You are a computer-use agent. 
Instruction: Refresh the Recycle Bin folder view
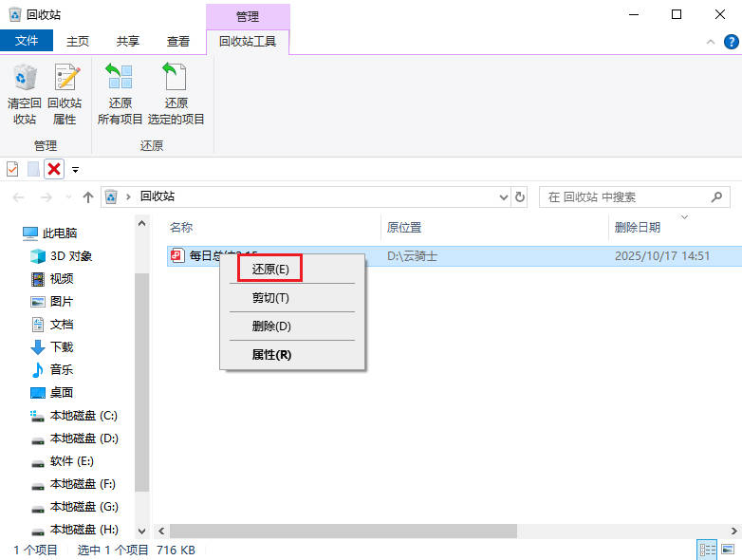coord(520,197)
